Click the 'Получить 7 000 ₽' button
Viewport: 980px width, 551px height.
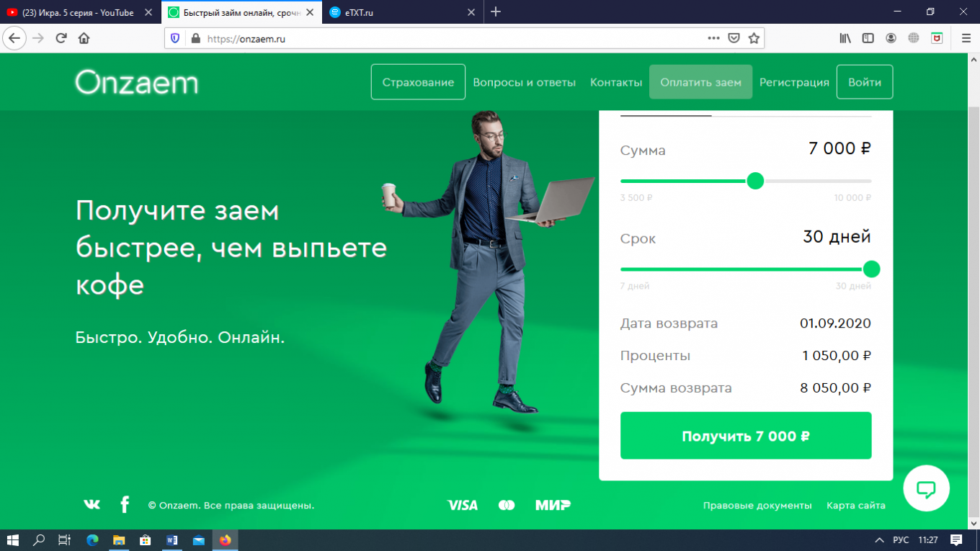point(746,436)
